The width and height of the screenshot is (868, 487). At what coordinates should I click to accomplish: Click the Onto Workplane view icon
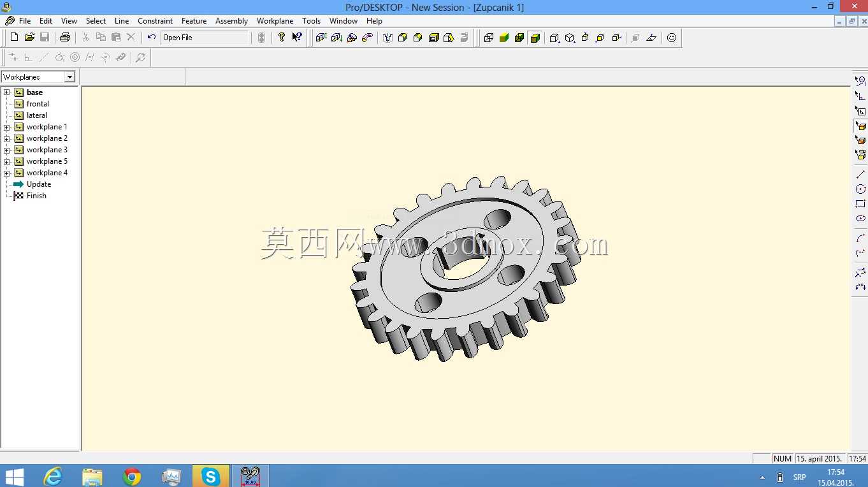point(651,38)
